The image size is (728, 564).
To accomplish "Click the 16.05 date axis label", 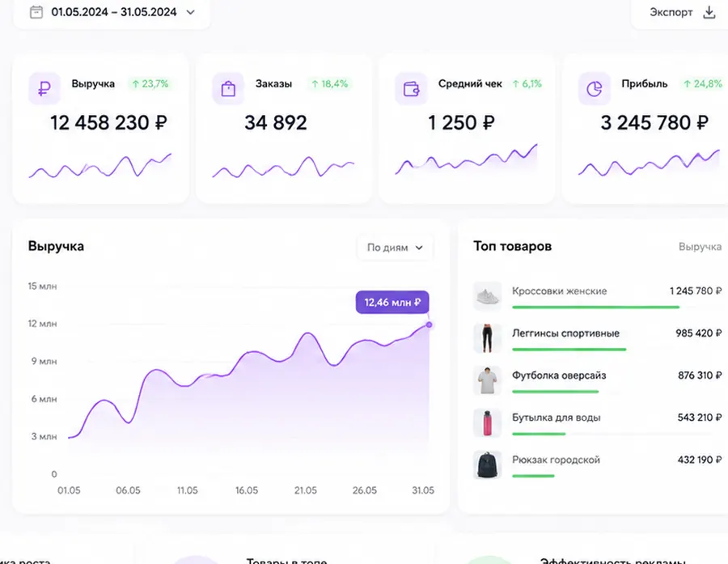I will coord(247,490).
